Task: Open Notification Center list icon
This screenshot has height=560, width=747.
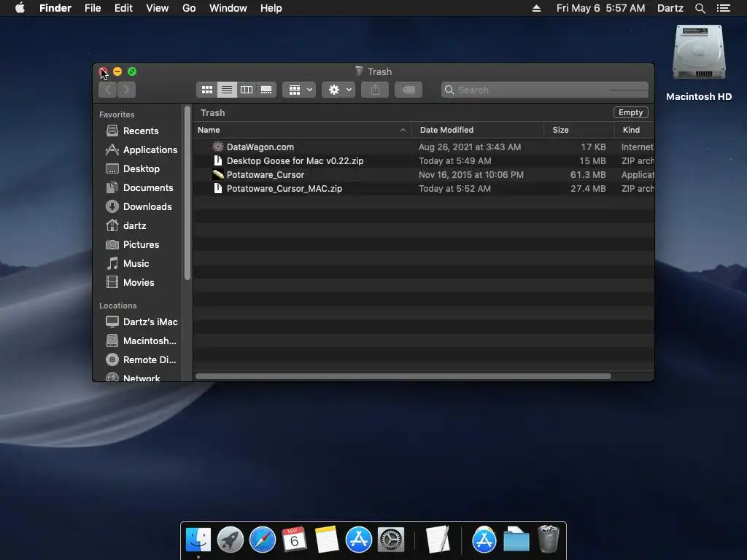Action: pyautogui.click(x=723, y=8)
